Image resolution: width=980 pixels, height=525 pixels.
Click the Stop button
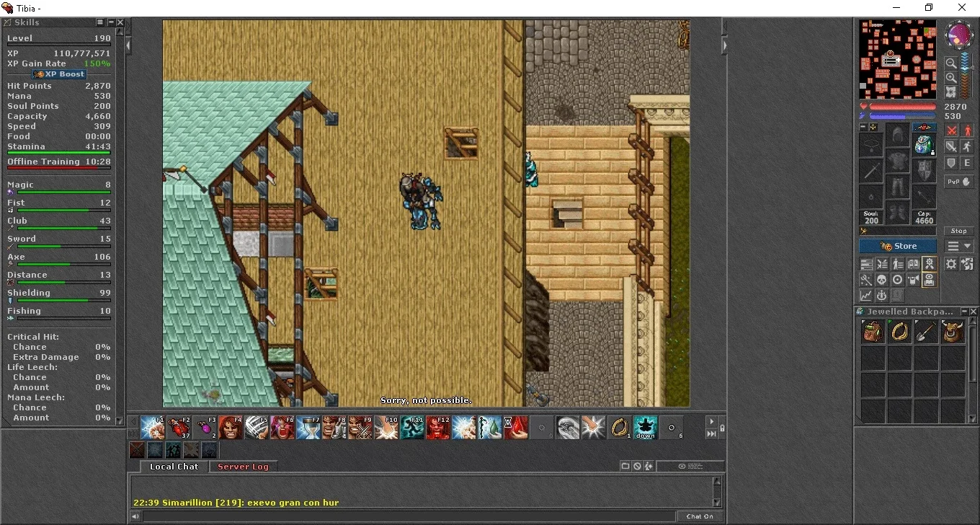(959, 231)
